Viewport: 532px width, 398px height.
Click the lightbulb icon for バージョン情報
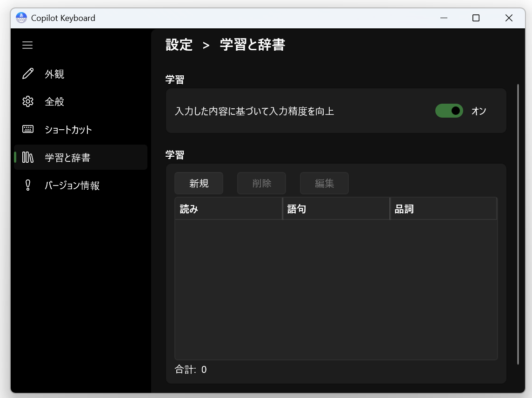(28, 186)
